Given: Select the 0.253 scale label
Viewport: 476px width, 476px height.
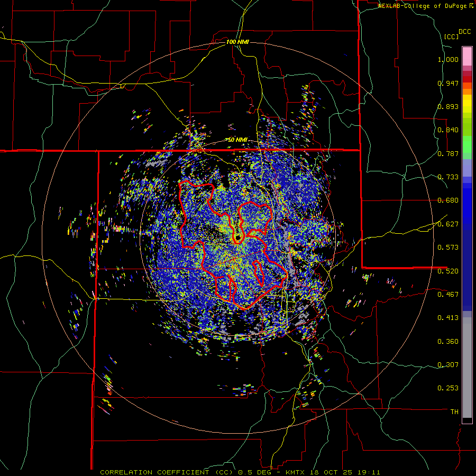Looking at the screenshot, I should pyautogui.click(x=448, y=388).
